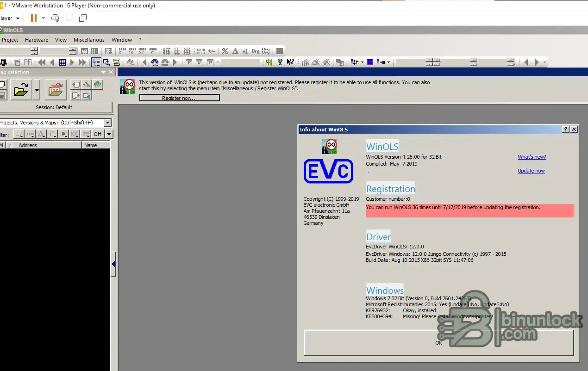Open the VMware Player menu dropdown
Screen dimensions: 588x371
18,18
